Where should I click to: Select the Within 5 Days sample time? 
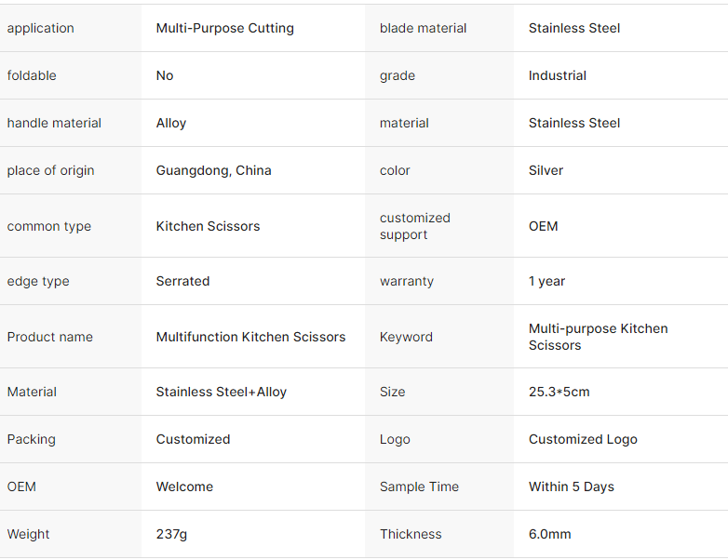571,487
